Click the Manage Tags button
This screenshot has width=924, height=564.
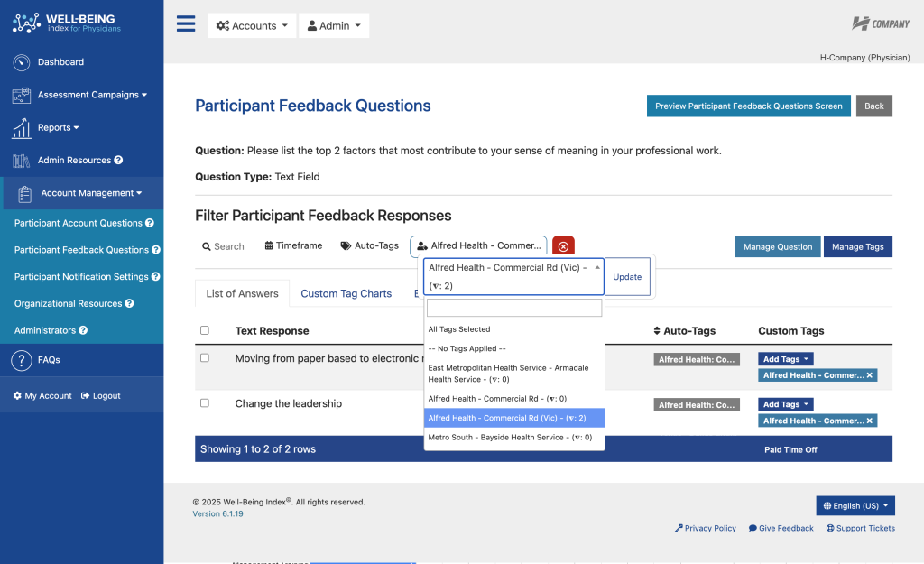click(857, 246)
